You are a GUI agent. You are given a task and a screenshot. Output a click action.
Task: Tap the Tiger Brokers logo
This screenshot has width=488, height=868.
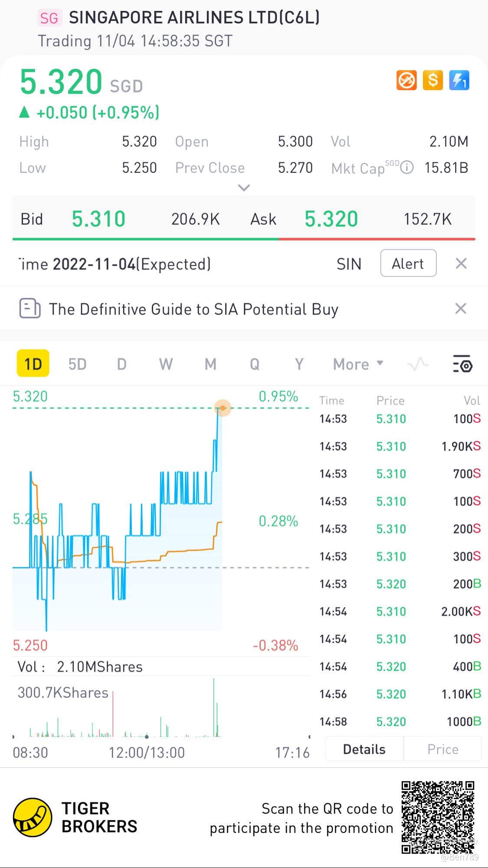point(33,817)
